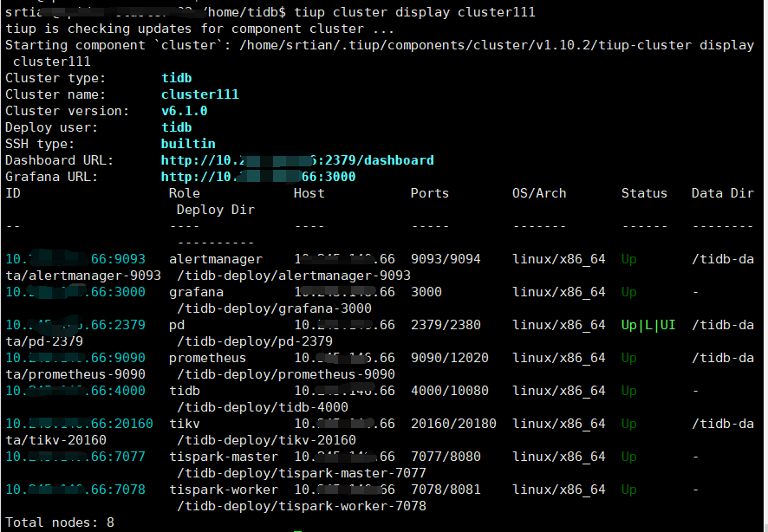The image size is (768, 532).
Task: Click the ports value '7078/8081'
Action: click(446, 490)
